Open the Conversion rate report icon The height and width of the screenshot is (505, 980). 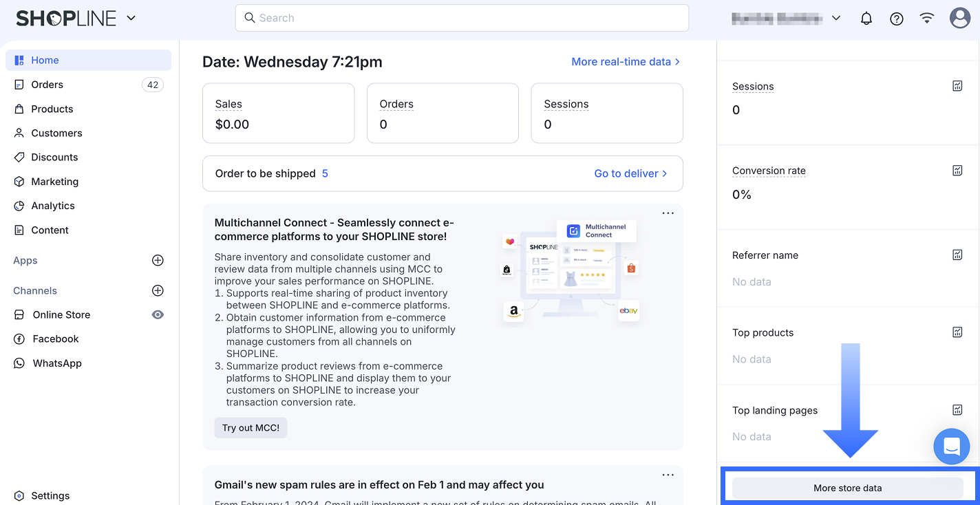click(957, 171)
